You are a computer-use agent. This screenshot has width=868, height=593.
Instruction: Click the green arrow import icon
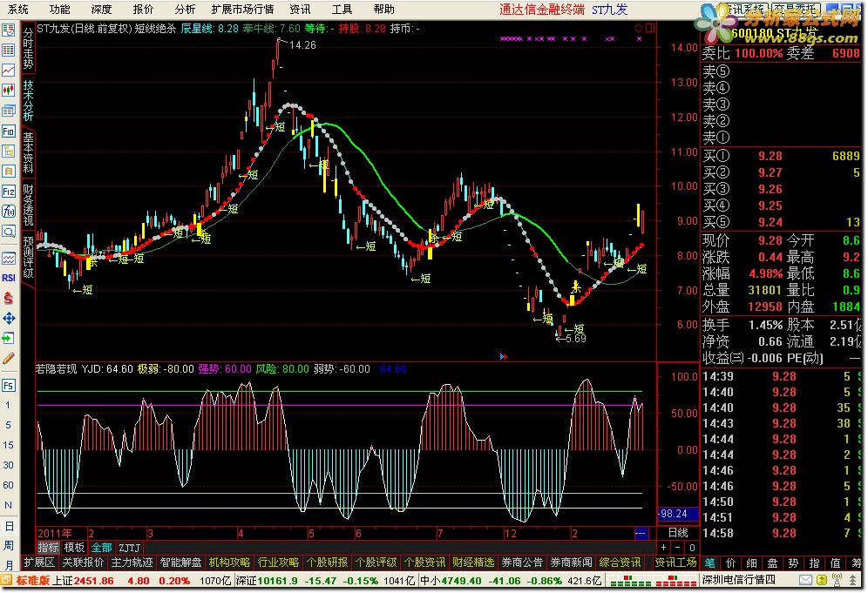pos(9,338)
